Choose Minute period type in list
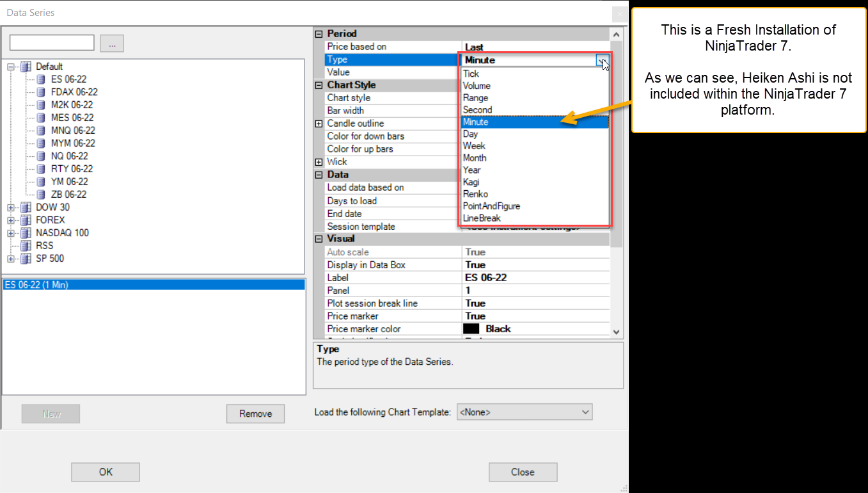Screen dimensions: 868x493 (x=535, y=122)
